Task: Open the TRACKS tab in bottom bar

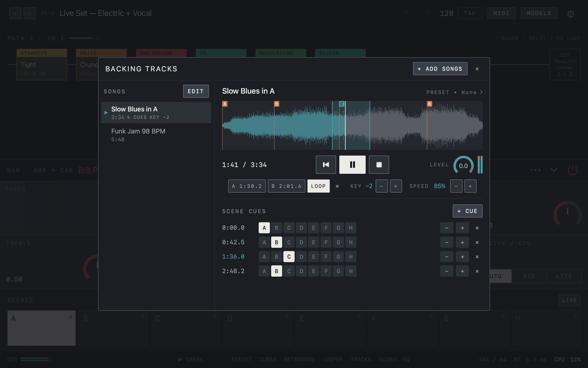Action: coord(361,359)
